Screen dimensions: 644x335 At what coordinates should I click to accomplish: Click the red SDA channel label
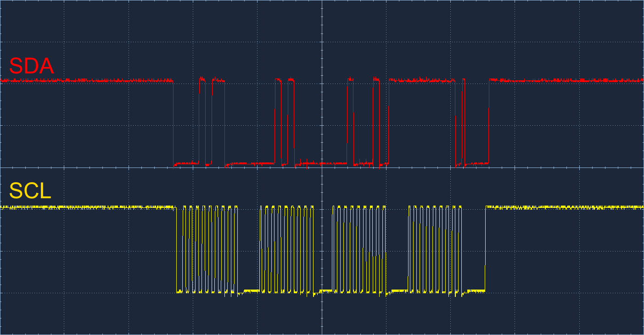32,66
